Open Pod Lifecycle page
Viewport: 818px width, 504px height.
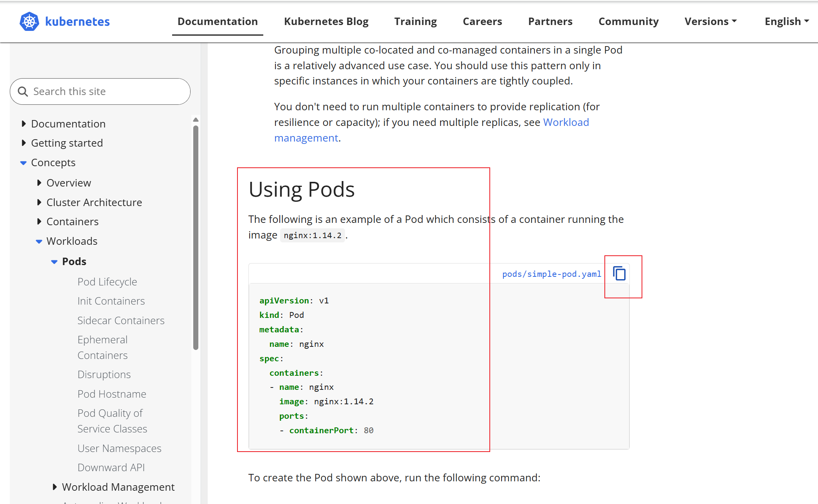click(107, 282)
